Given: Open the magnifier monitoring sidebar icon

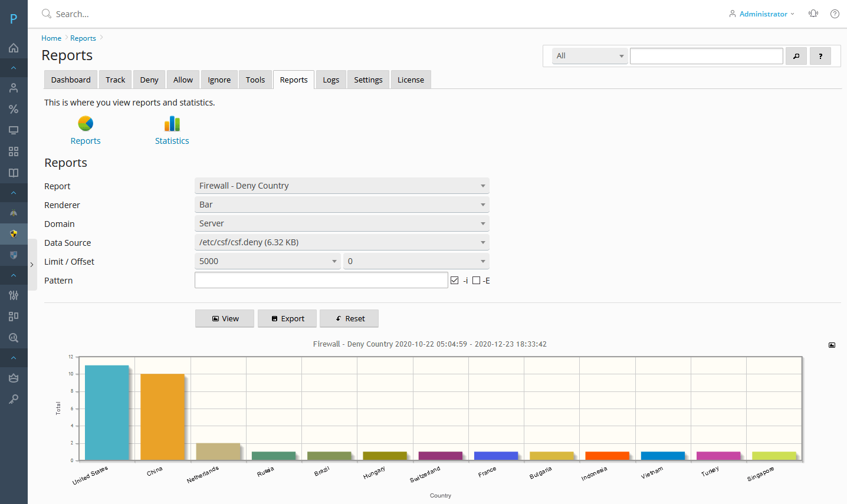Looking at the screenshot, I should [14, 338].
